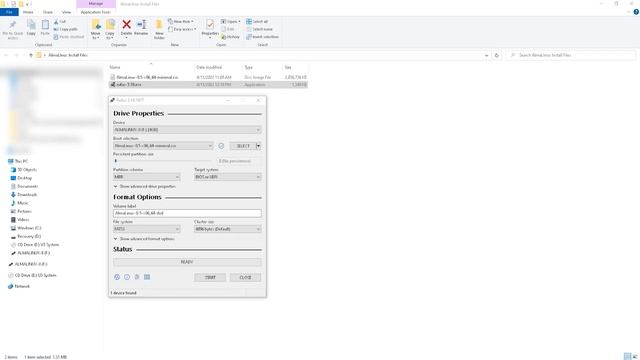Click START button in Rufus
Viewport: 640px width, 360px height.
click(x=210, y=278)
